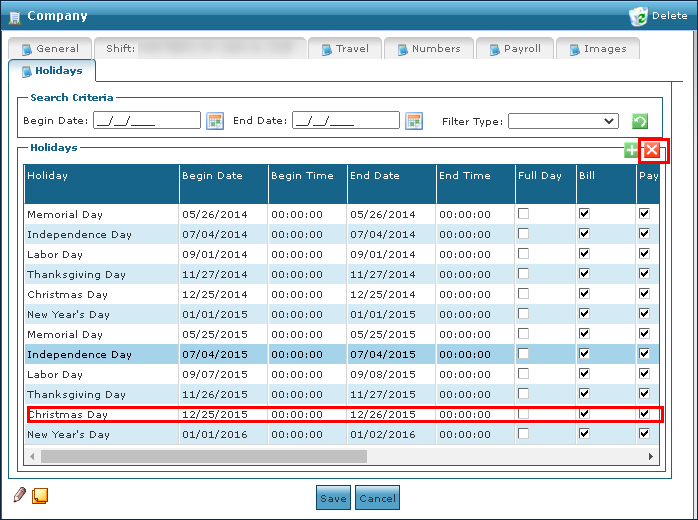698x520 pixels.
Task: Switch to the Travel tab
Action: point(343,48)
